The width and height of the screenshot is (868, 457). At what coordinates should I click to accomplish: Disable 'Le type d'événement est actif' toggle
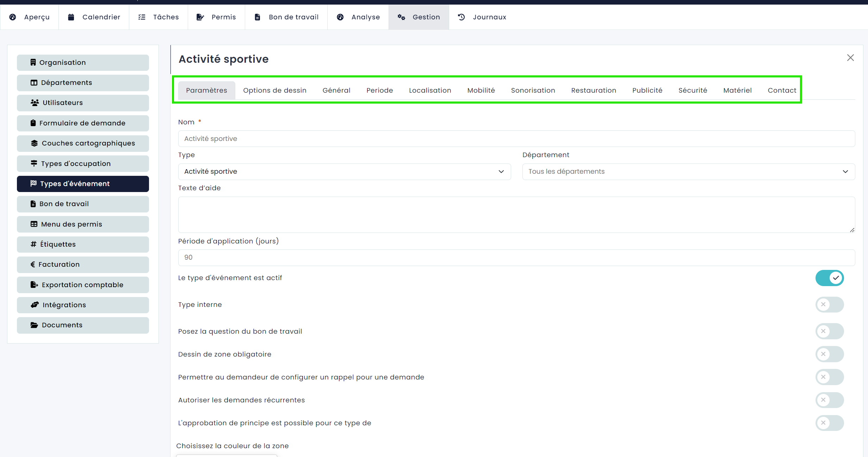tap(829, 278)
